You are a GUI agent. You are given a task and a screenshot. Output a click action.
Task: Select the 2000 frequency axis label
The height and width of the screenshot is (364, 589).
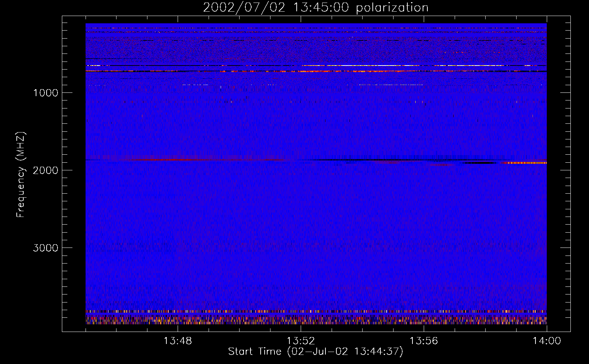46,170
